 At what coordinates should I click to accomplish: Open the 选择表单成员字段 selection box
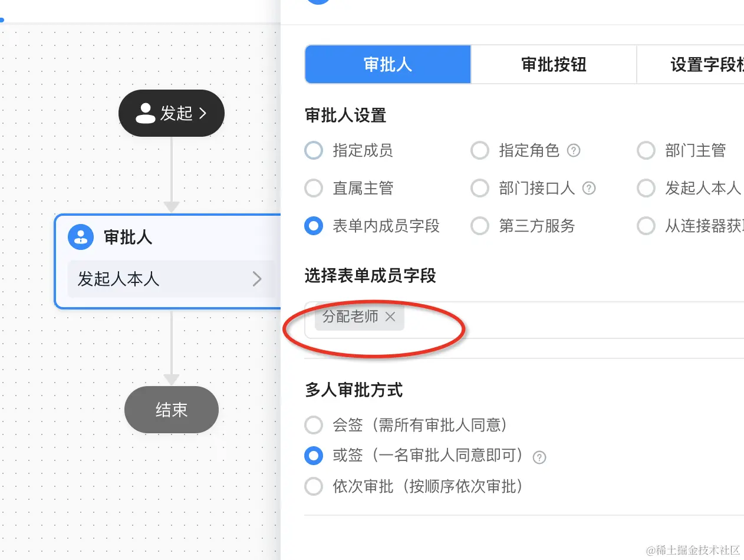click(x=560, y=320)
